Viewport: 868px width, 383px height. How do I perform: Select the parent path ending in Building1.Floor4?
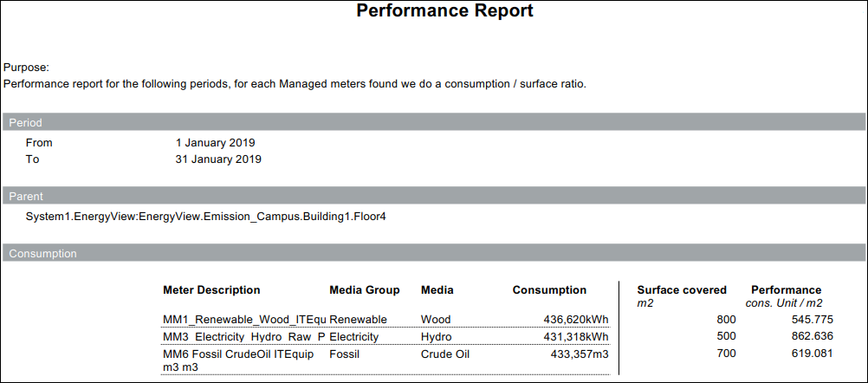click(205, 217)
